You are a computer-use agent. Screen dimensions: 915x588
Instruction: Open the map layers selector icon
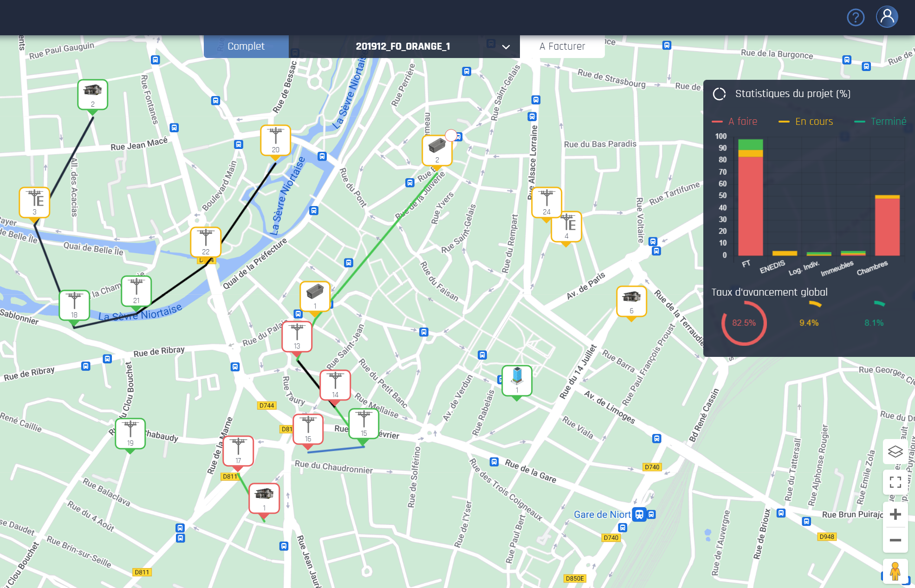pyautogui.click(x=896, y=452)
